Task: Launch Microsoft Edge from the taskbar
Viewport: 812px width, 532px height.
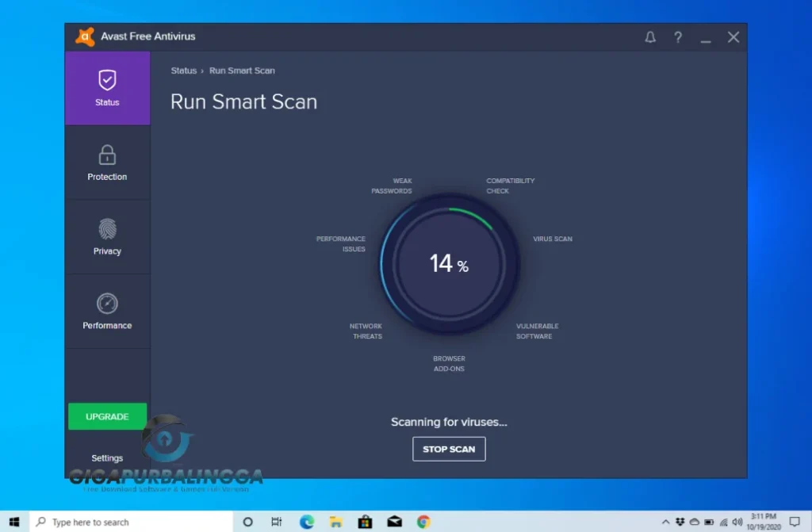Action: click(x=306, y=522)
